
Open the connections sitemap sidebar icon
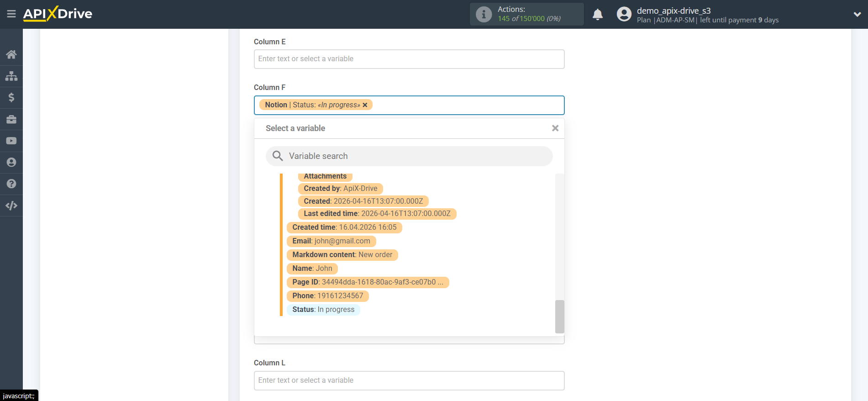click(11, 76)
